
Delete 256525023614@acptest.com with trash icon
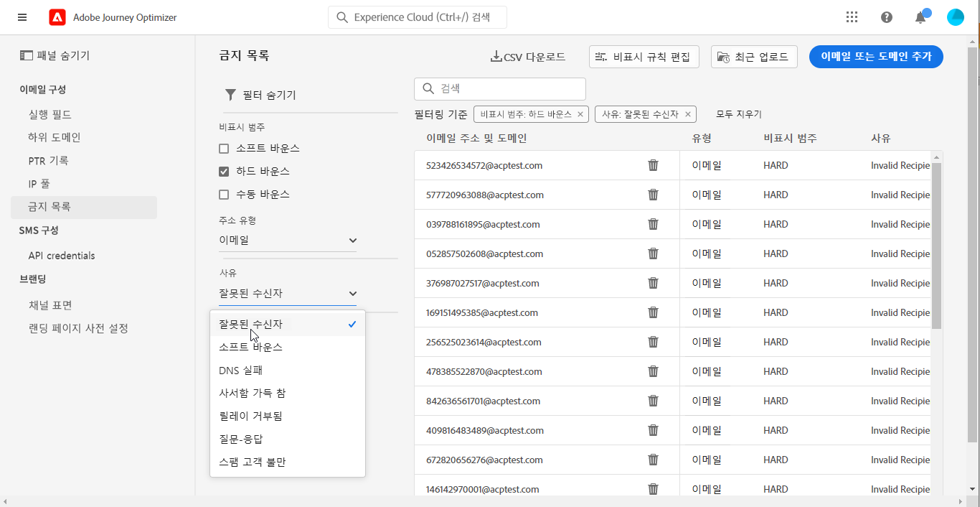click(653, 342)
